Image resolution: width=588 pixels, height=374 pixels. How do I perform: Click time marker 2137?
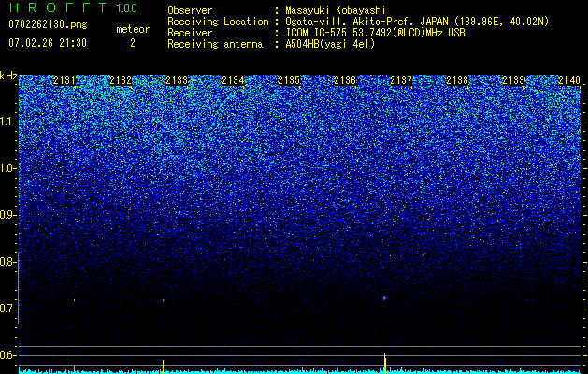tap(401, 80)
